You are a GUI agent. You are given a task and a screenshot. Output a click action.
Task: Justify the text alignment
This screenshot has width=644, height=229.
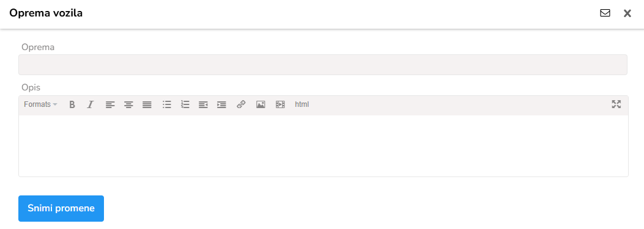[x=147, y=104]
